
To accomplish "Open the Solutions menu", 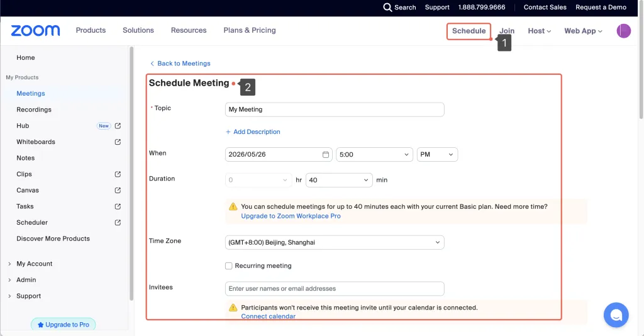I will coord(138,30).
